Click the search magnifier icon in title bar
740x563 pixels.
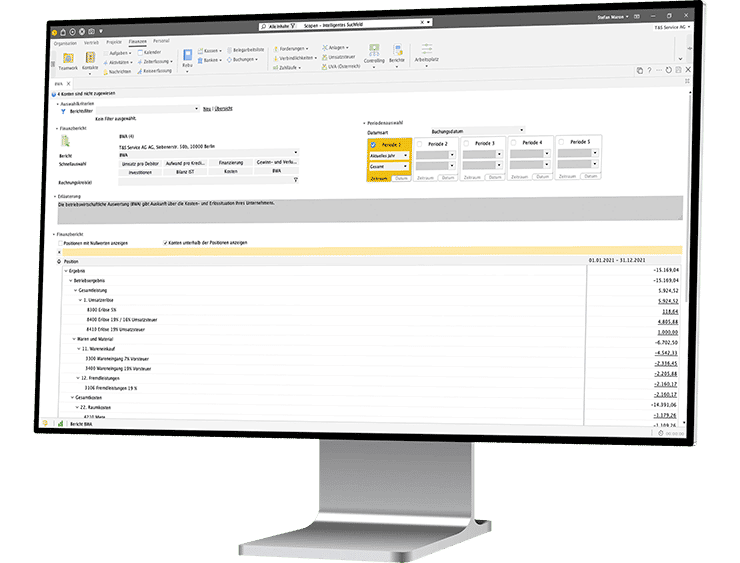264,27
